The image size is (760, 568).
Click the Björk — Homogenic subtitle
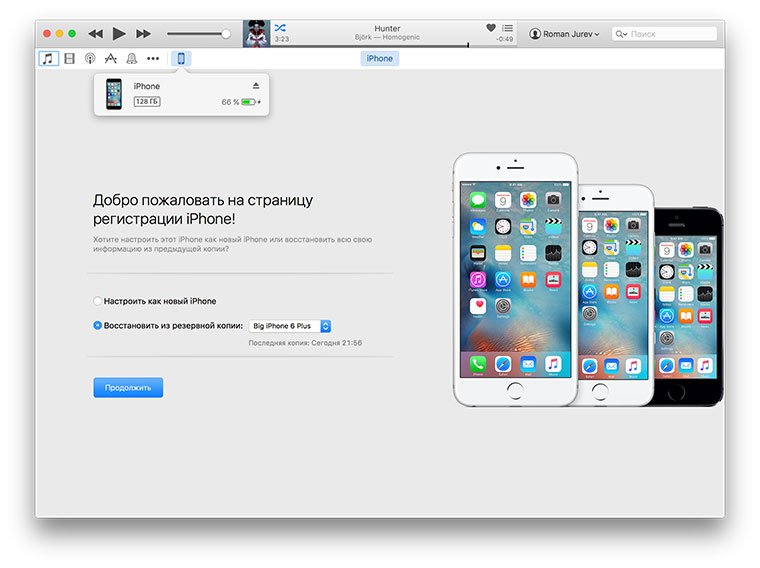tap(387, 37)
